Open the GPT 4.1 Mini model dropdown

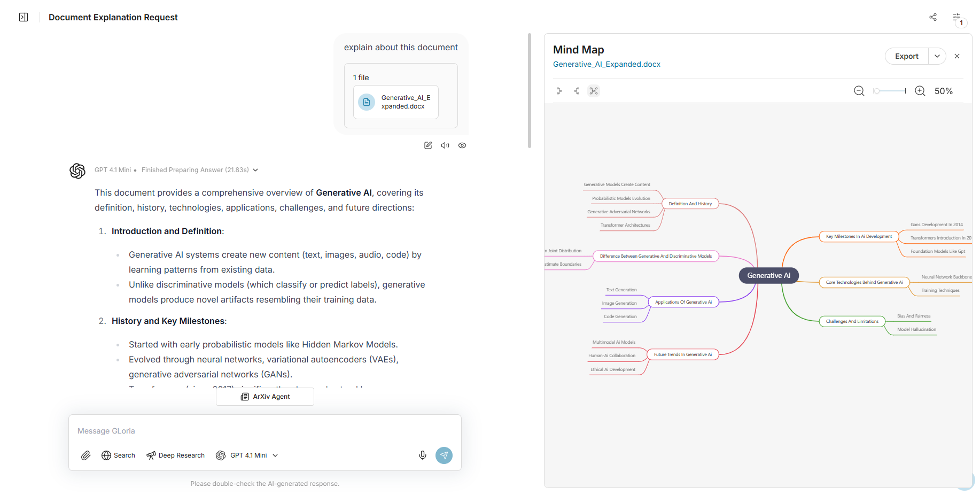(247, 455)
